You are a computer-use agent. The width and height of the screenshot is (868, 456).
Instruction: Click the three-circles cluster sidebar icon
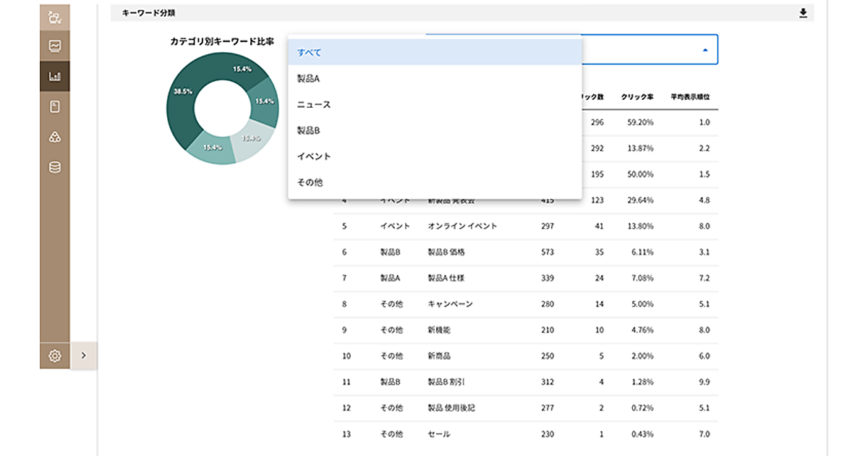tap(55, 137)
